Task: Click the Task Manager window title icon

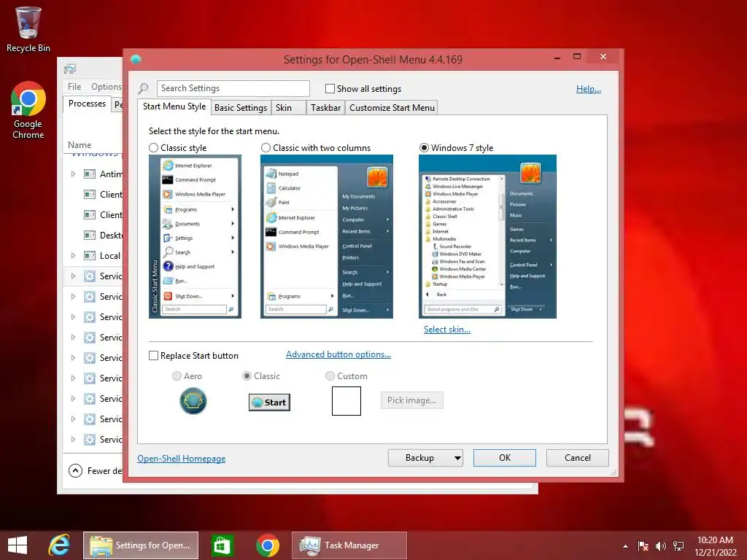Action: (x=70, y=69)
